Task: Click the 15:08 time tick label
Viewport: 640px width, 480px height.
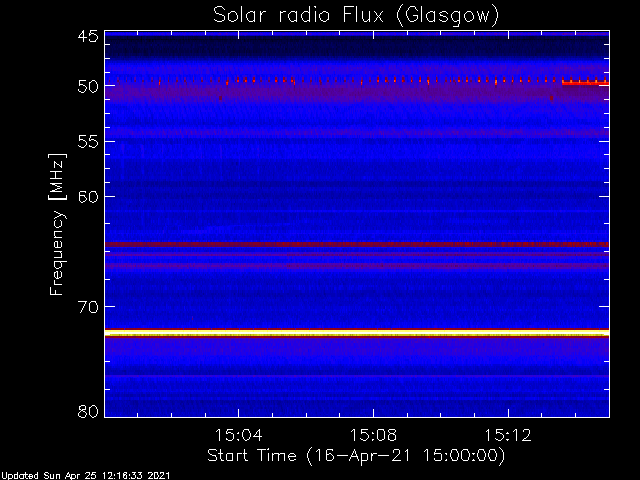Action: [x=373, y=435]
